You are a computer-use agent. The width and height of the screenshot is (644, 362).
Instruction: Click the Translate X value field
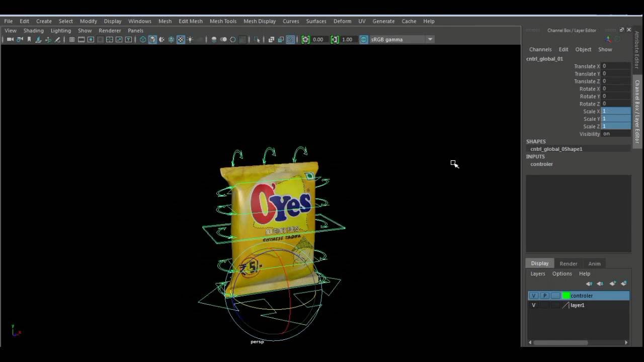coord(616,66)
